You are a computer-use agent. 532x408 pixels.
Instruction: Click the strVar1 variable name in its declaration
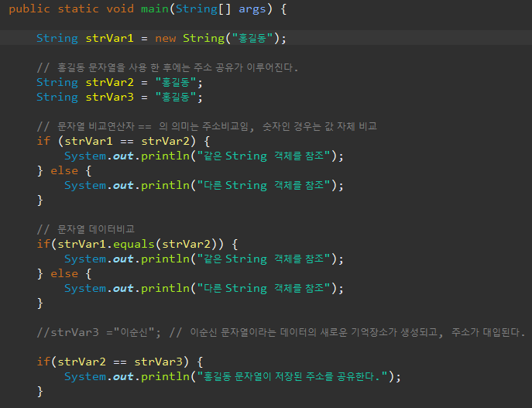[x=109, y=38]
